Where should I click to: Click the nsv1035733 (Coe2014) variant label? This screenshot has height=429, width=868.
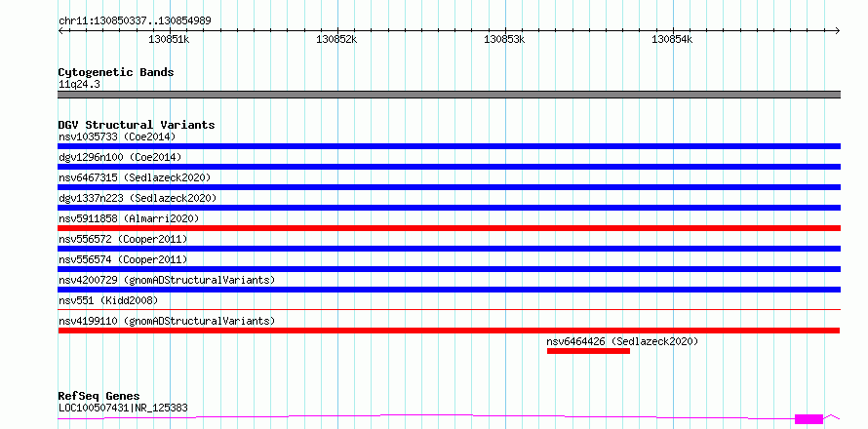(x=117, y=136)
